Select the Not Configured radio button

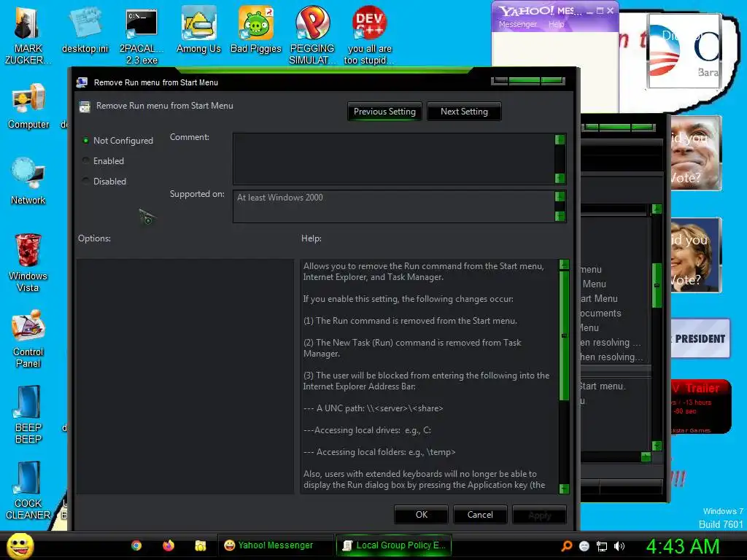[x=86, y=141]
